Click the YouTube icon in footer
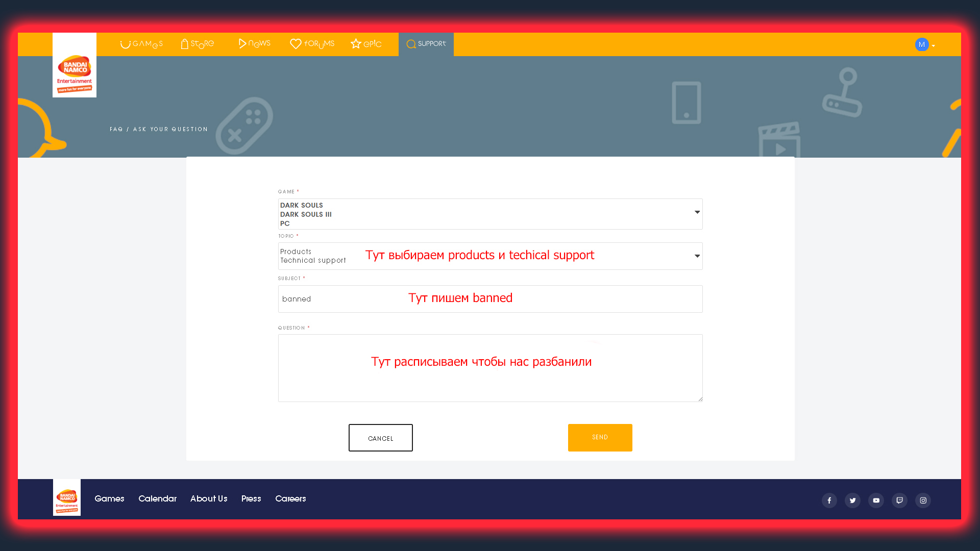 click(876, 500)
